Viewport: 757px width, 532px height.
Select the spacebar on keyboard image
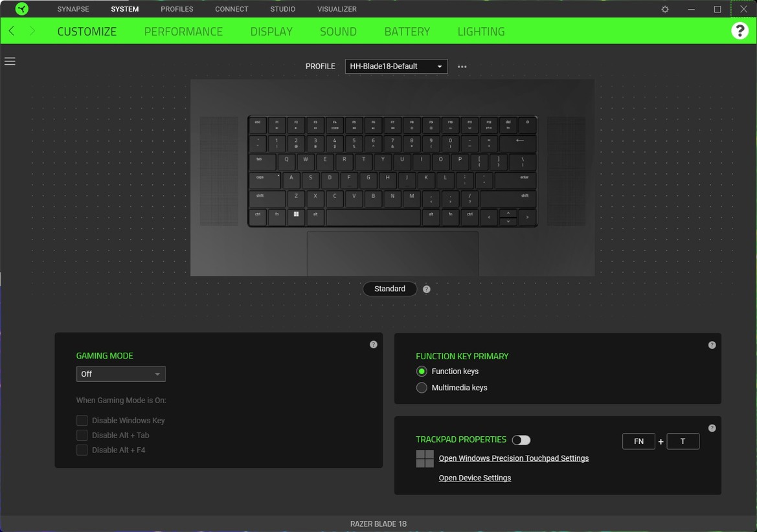pyautogui.click(x=373, y=217)
